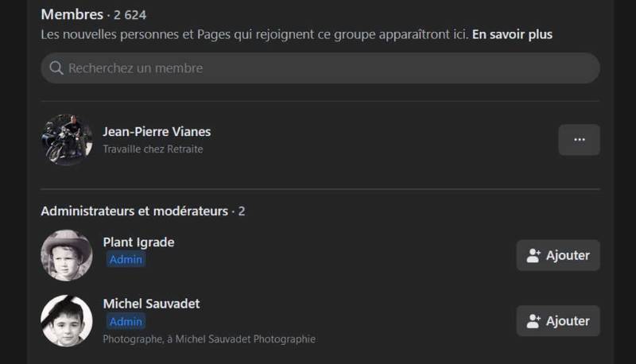Focus the "Recherchez un membre" search field
The height and width of the screenshot is (364, 636).
318,68
